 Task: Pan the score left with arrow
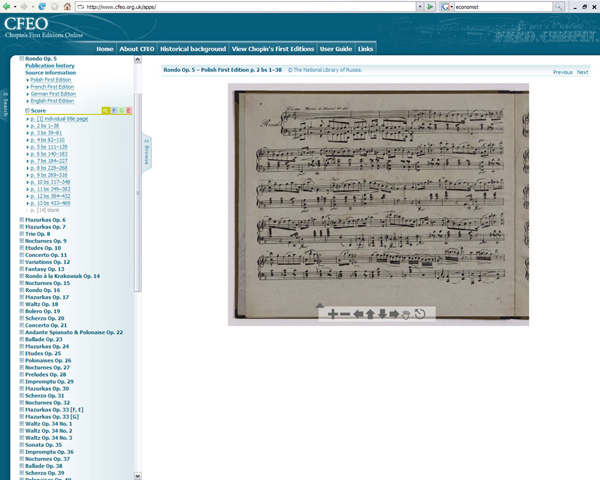pos(359,314)
